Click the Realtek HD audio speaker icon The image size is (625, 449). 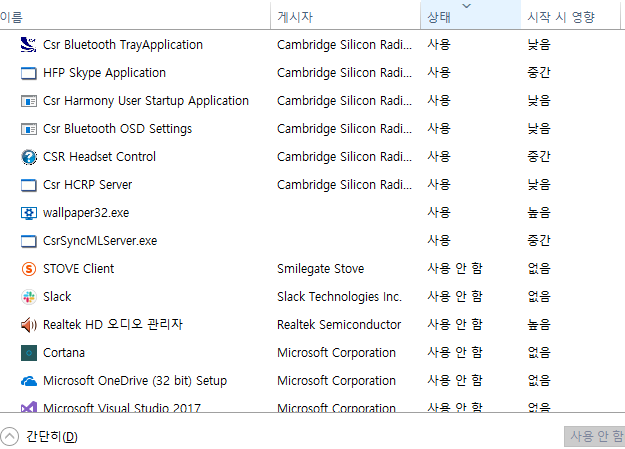(29, 325)
